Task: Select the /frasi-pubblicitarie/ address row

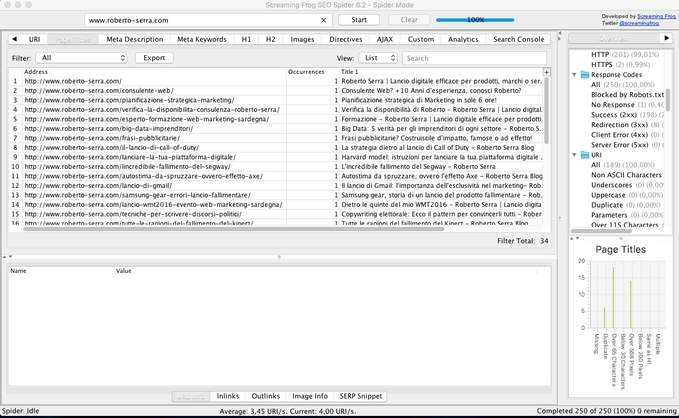Action: [x=102, y=138]
